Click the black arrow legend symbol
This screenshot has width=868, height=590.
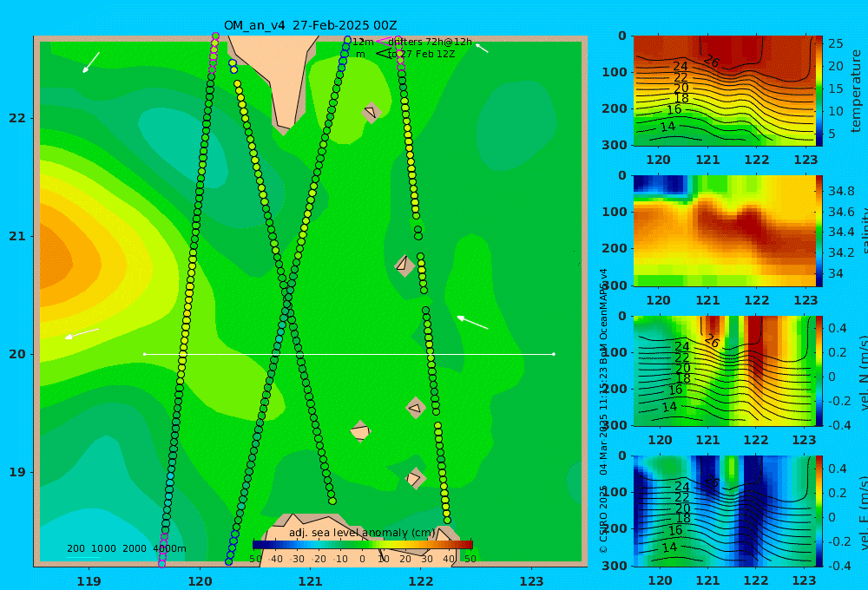coord(383,54)
